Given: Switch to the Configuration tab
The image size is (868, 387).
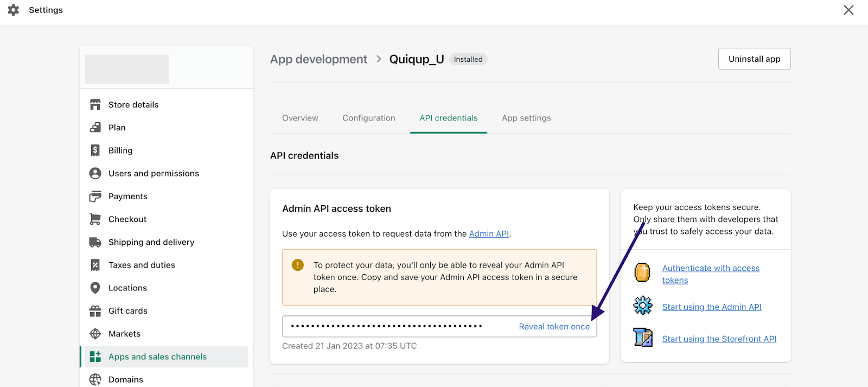Looking at the screenshot, I should point(369,118).
